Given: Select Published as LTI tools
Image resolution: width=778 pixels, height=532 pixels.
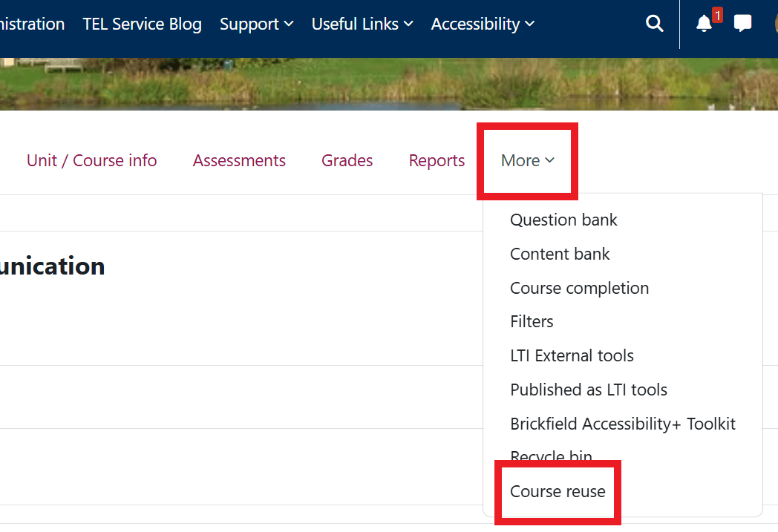Looking at the screenshot, I should coord(588,390).
